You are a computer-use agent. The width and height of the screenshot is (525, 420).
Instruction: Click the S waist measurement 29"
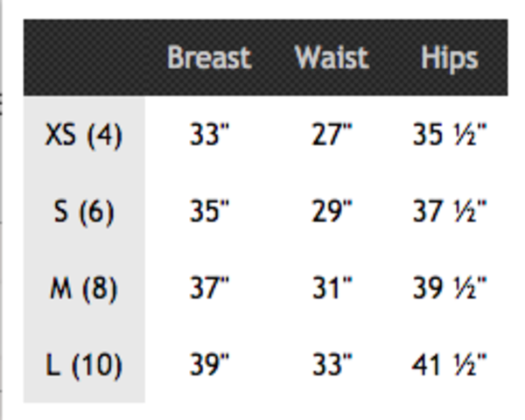(x=332, y=212)
